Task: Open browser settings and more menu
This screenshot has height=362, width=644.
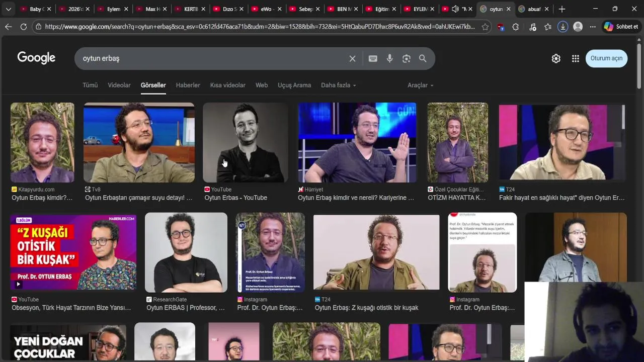Action: pos(593,27)
